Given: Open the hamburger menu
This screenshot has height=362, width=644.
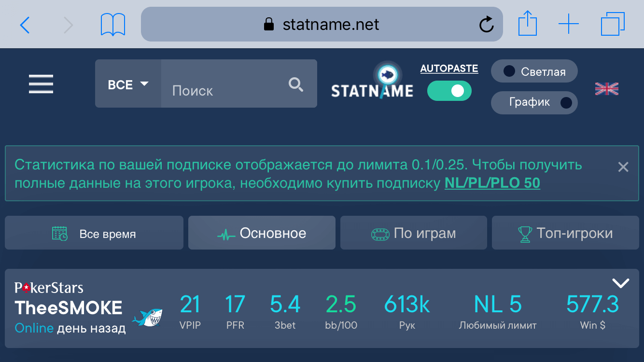Looking at the screenshot, I should pos(41,84).
